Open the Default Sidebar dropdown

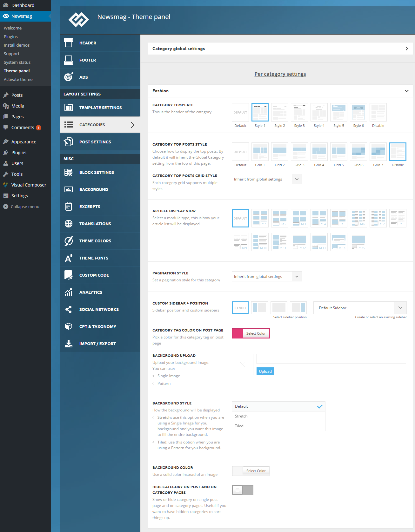[x=360, y=308]
